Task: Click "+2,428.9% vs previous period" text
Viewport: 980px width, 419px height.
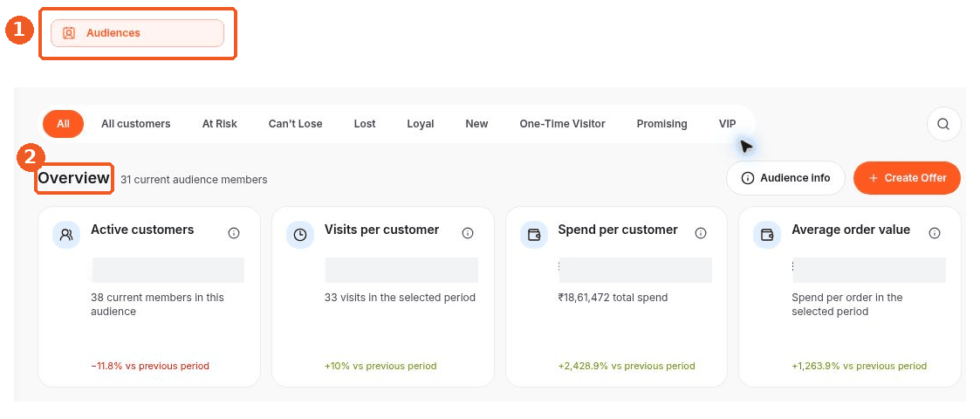Action: click(x=627, y=366)
